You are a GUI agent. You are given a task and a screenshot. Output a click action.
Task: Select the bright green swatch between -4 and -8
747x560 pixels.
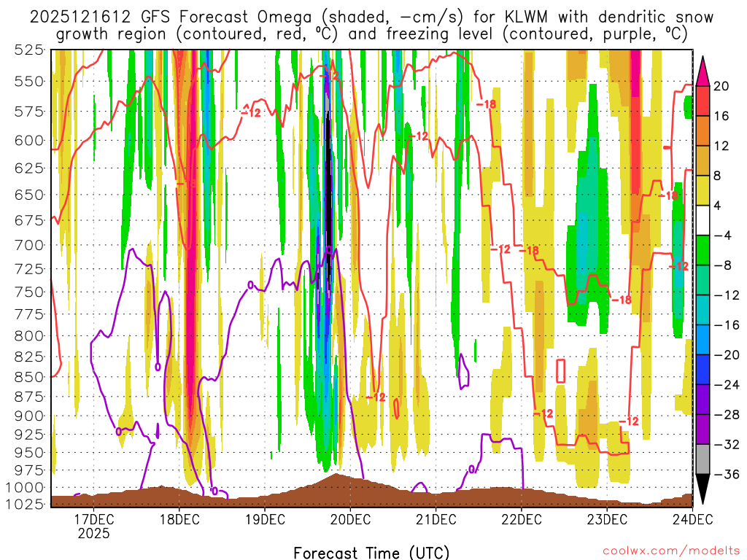tap(703, 250)
